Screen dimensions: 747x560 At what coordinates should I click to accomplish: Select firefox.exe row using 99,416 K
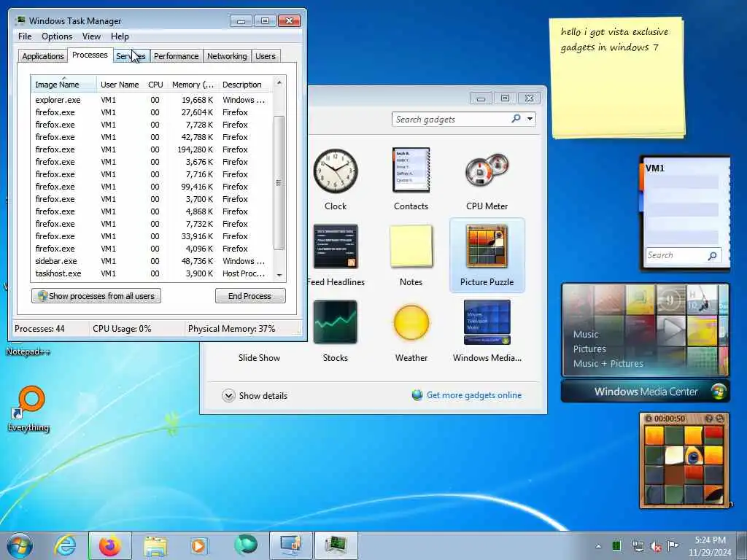click(x=152, y=187)
